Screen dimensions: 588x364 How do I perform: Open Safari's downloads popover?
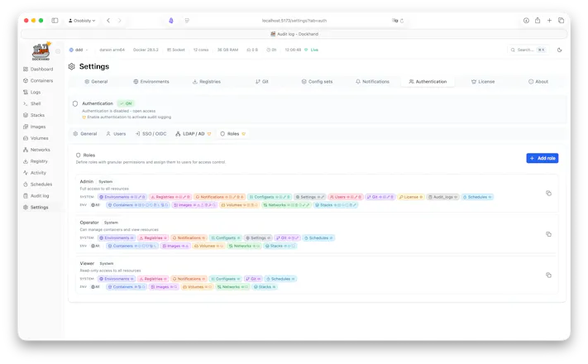tap(526, 21)
